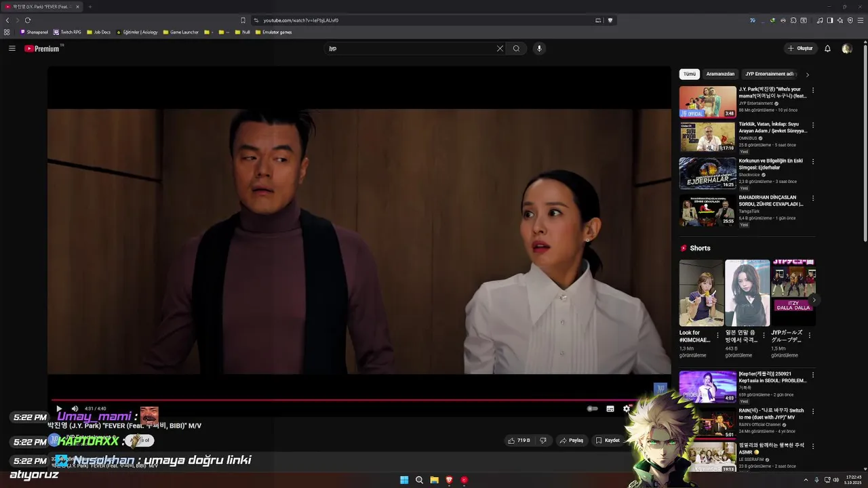868x488 pixels.
Task: Open the Oluştur create button
Action: pyautogui.click(x=800, y=48)
